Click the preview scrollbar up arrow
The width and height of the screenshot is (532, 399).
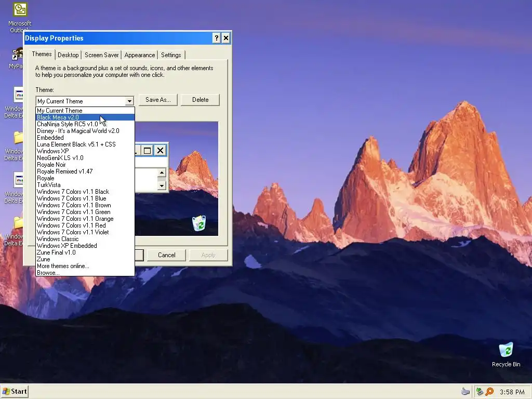[x=162, y=173]
